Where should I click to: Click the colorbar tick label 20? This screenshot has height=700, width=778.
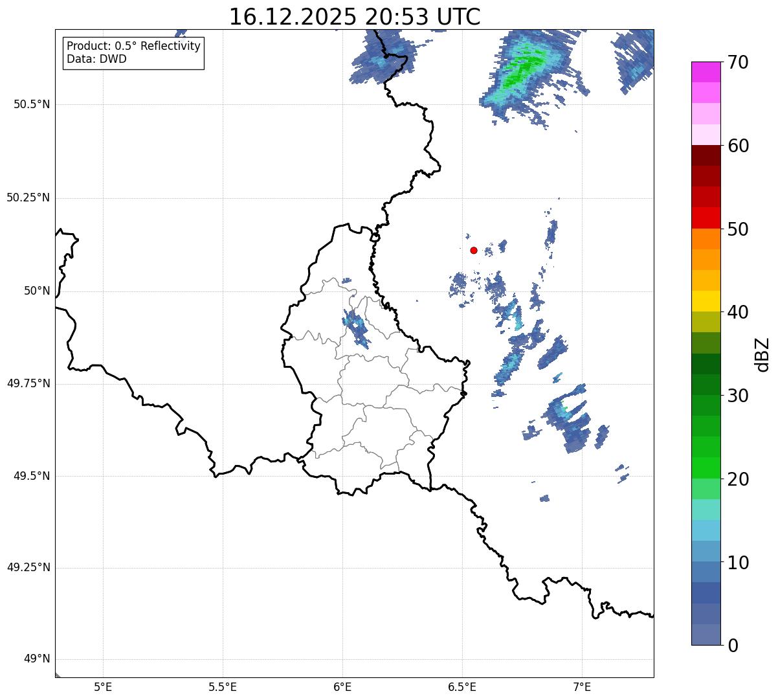tap(739, 480)
